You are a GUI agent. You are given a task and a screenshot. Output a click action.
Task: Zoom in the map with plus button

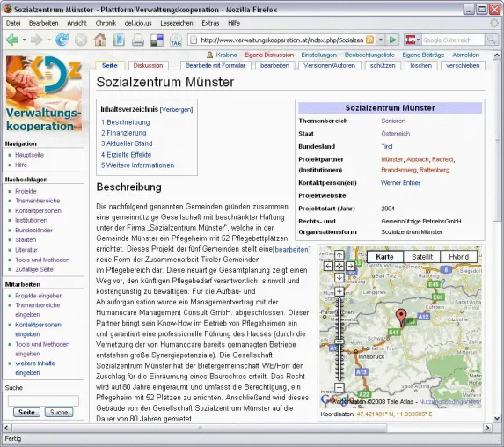pyautogui.click(x=340, y=291)
